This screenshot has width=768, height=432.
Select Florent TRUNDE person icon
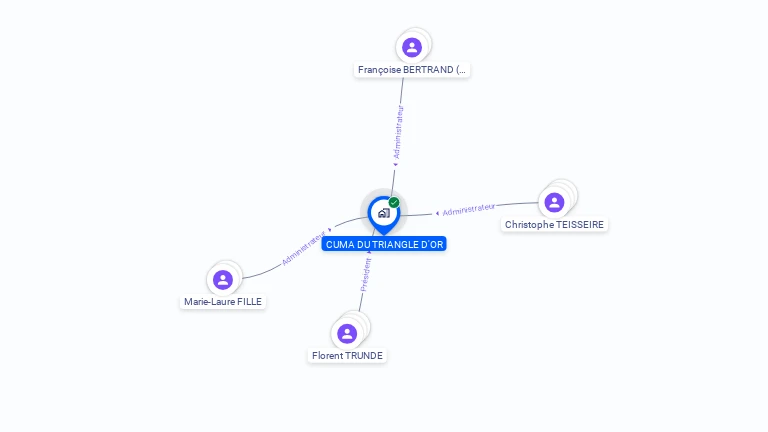coord(347,334)
